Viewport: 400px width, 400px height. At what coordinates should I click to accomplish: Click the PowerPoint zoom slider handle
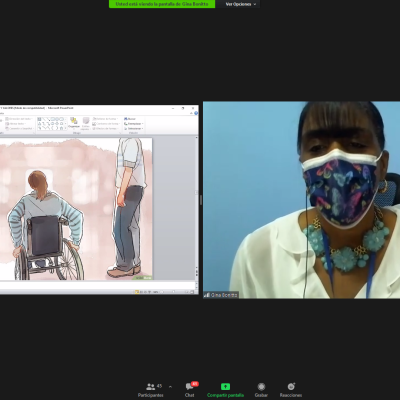point(173,292)
